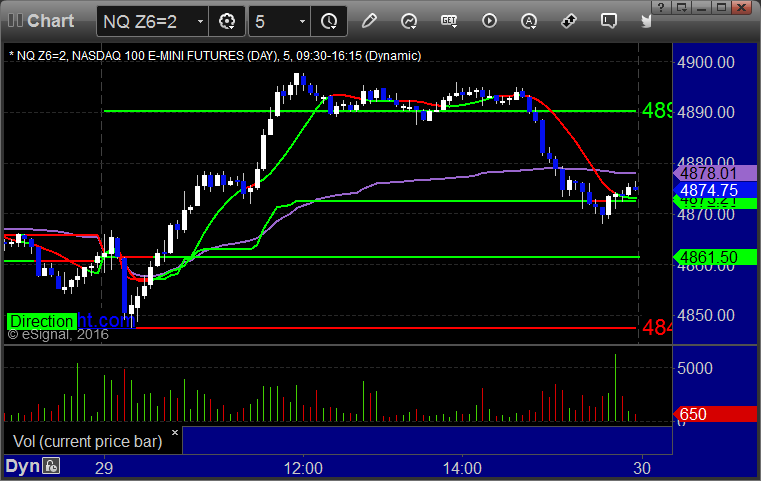
Task: Click the purple 4878.01 price marker
Action: (x=715, y=173)
